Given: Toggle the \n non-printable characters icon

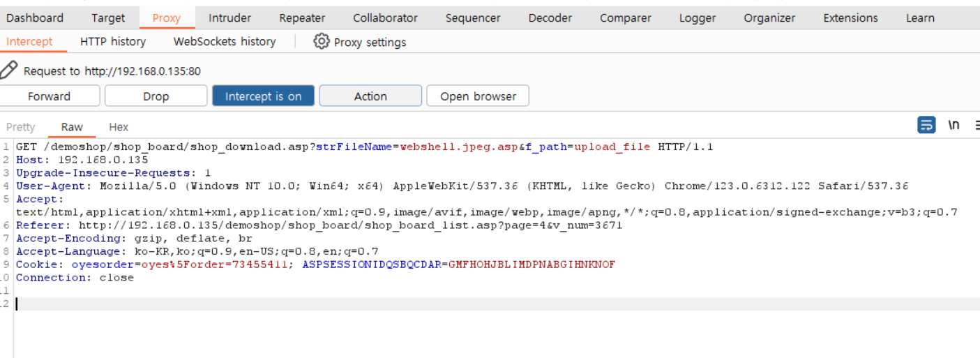Looking at the screenshot, I should (953, 125).
